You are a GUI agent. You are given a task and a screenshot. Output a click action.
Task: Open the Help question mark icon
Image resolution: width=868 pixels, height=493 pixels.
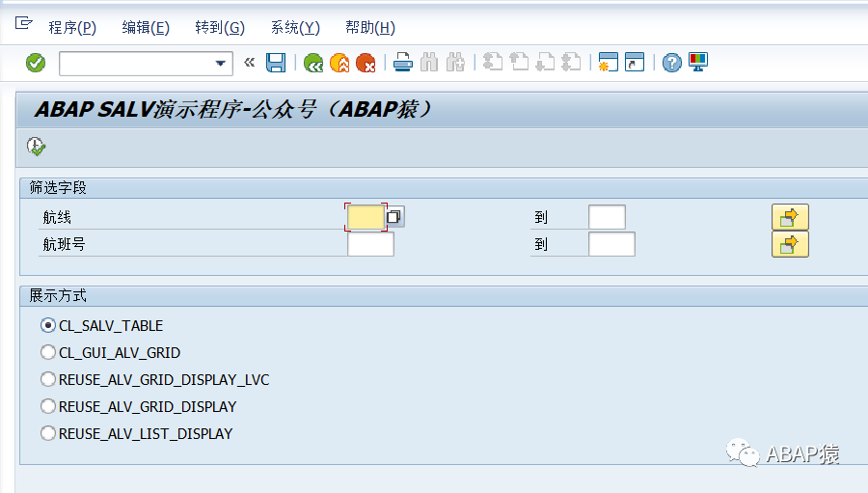(671, 63)
